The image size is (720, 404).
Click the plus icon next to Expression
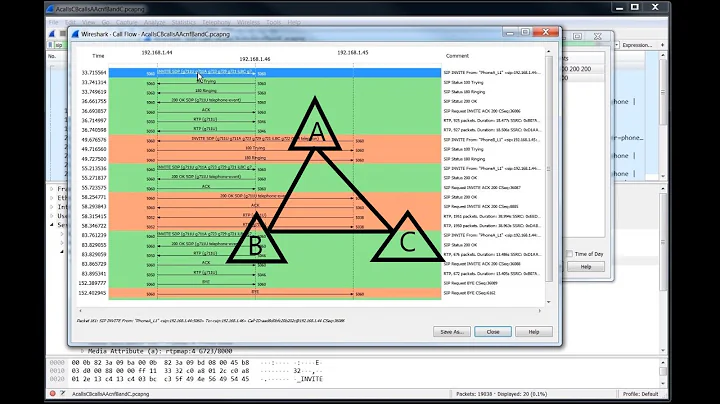(x=662, y=45)
